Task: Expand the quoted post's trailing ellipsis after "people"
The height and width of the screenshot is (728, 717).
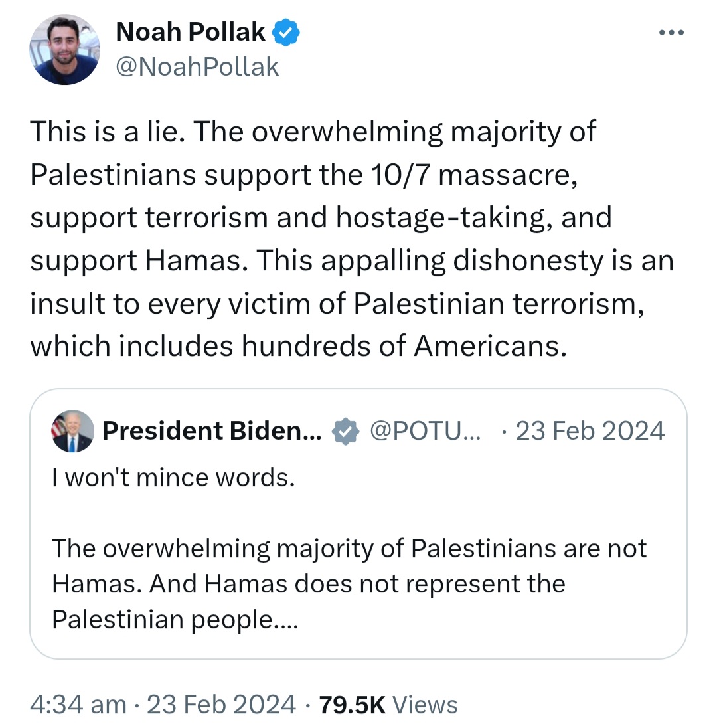Action: [288, 620]
